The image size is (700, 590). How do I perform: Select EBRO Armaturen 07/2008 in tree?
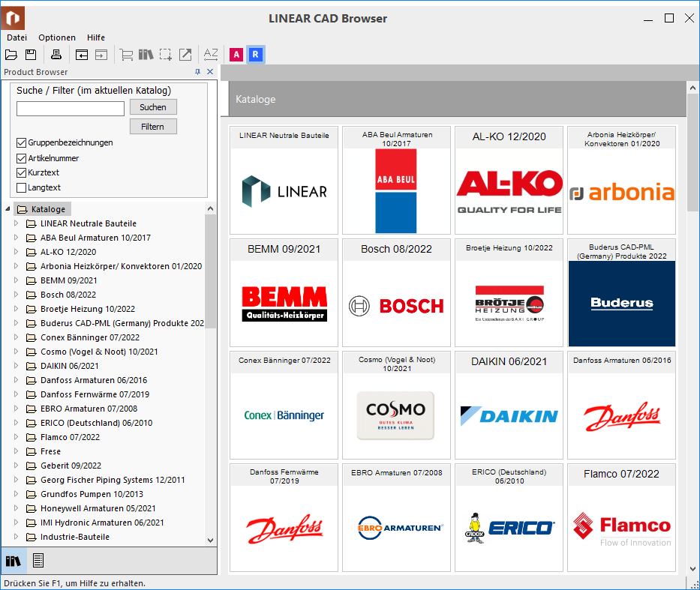(89, 409)
